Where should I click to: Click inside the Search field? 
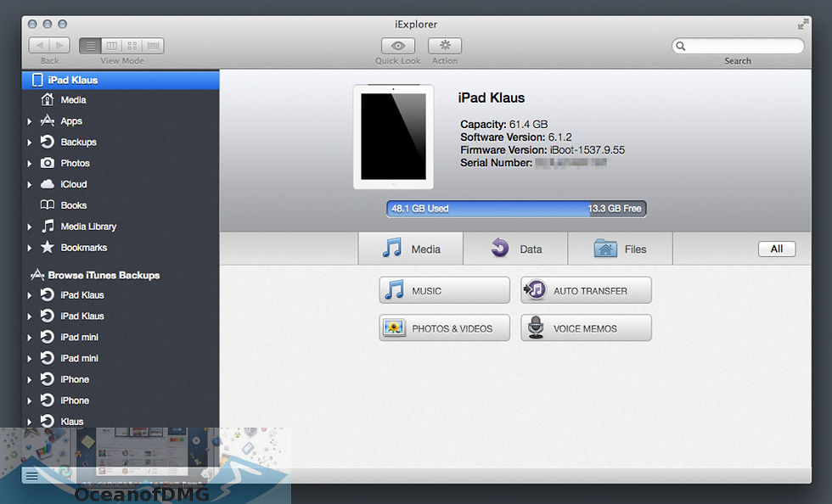click(738, 46)
